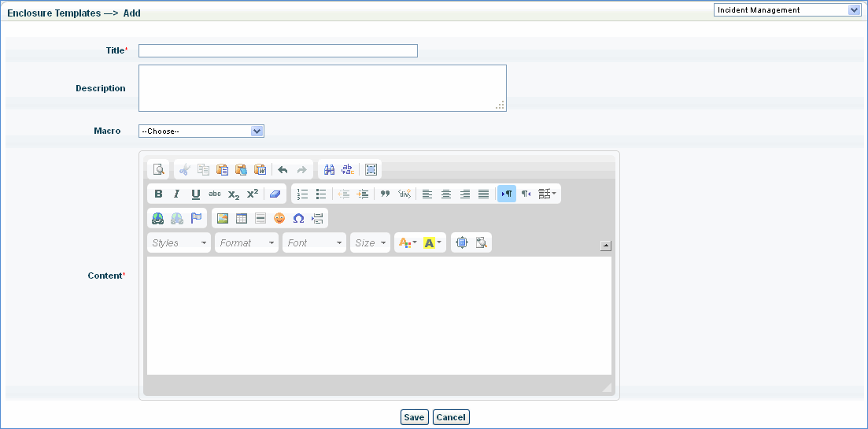This screenshot has width=868, height=429.
Task: Open the Macro --Choose-- dropdown
Action: [201, 131]
